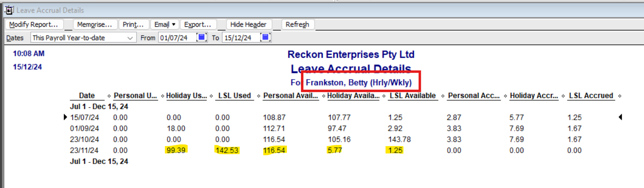Open the Email dropdown menu
The image size is (644, 188).
pos(165,24)
